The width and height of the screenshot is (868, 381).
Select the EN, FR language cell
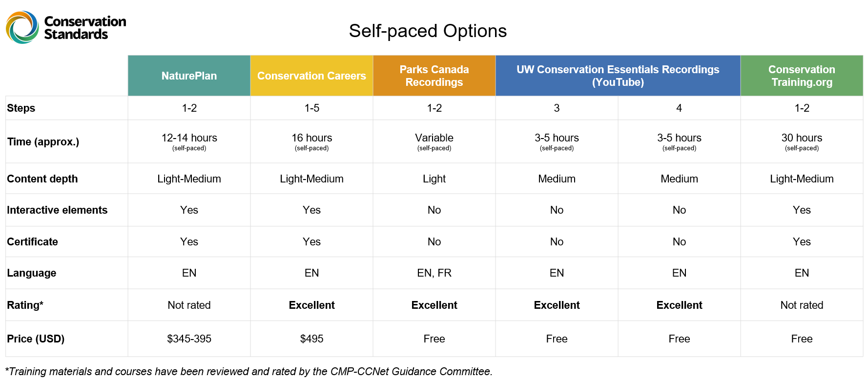point(434,273)
